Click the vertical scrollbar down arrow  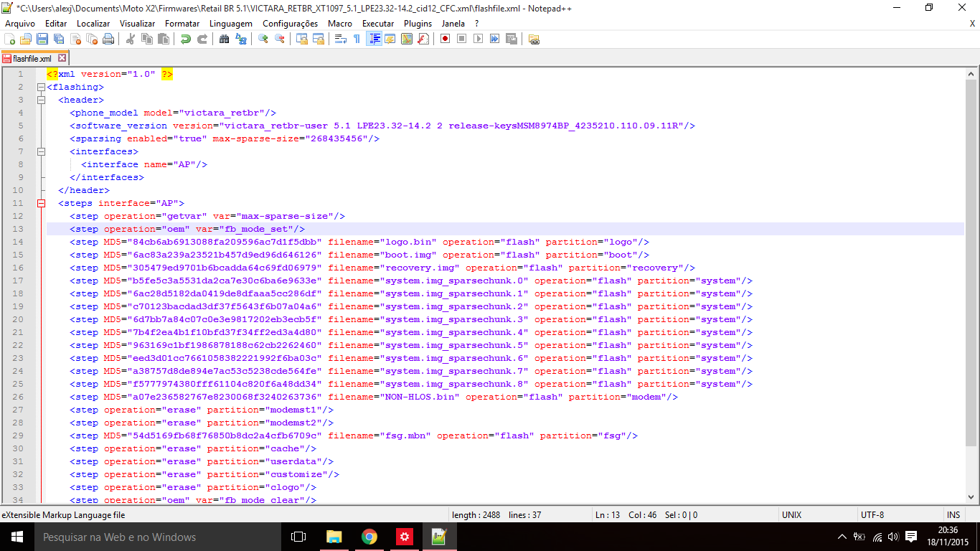click(x=971, y=496)
